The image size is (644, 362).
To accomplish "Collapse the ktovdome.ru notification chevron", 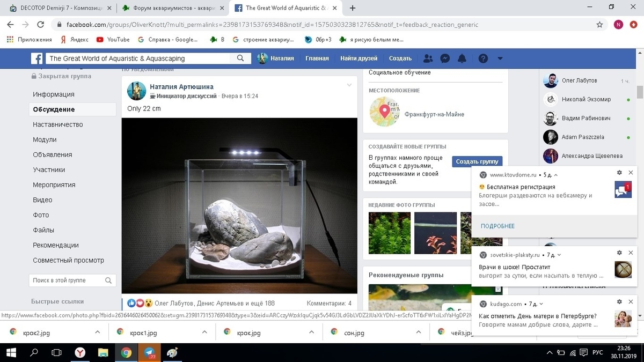I will (556, 175).
